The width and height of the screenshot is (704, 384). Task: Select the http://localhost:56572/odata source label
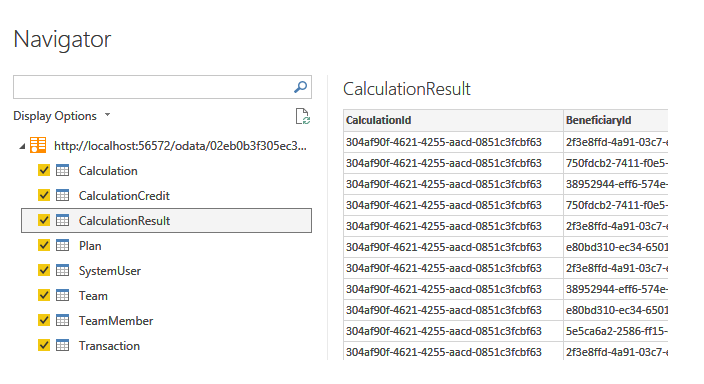coord(180,146)
